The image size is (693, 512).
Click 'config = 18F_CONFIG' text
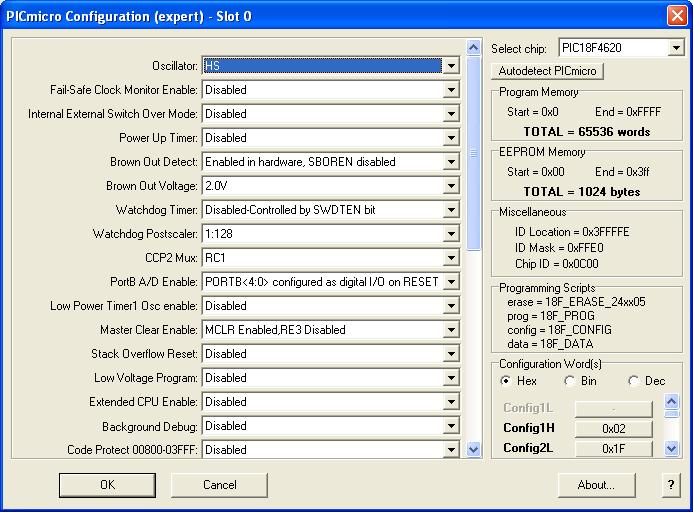[559, 330]
